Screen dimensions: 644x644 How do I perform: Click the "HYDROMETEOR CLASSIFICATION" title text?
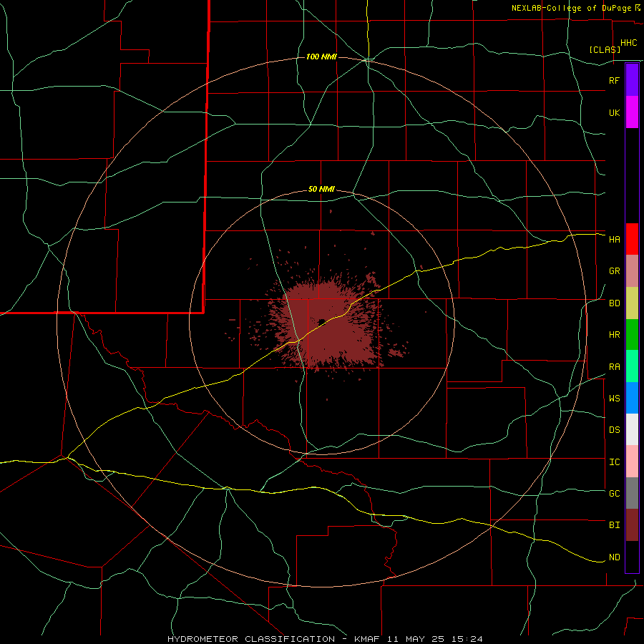[x=251, y=639]
